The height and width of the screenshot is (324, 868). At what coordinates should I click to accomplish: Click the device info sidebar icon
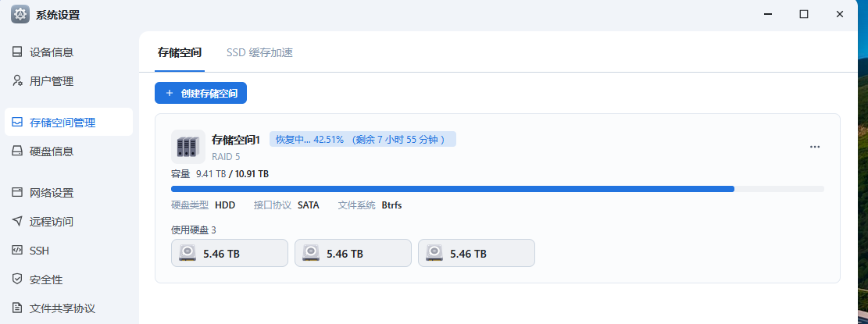pyautogui.click(x=17, y=52)
